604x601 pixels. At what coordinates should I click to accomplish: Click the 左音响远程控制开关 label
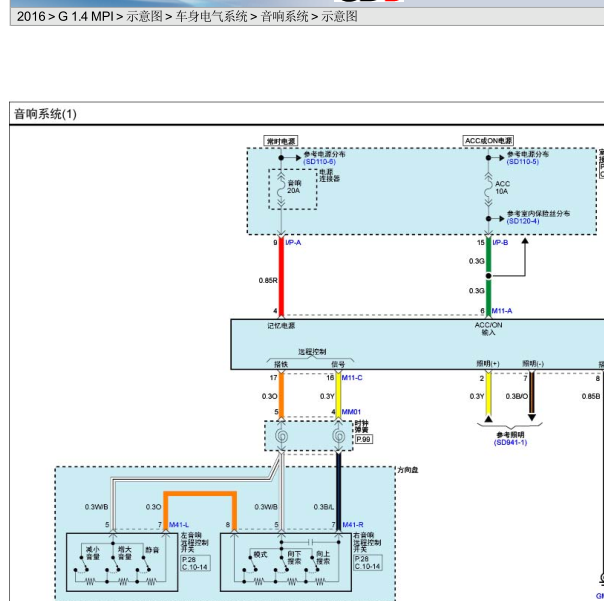[x=195, y=542]
